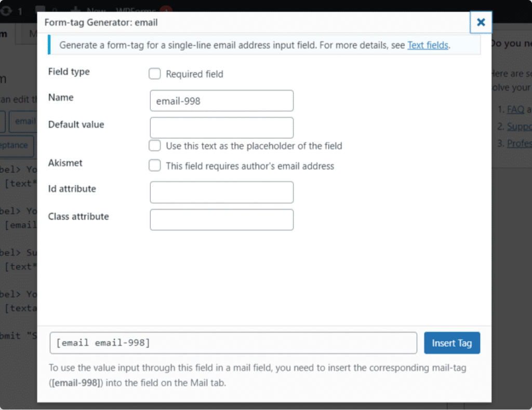The image size is (532, 410).
Task: Click the Default value input field
Action: point(221,127)
